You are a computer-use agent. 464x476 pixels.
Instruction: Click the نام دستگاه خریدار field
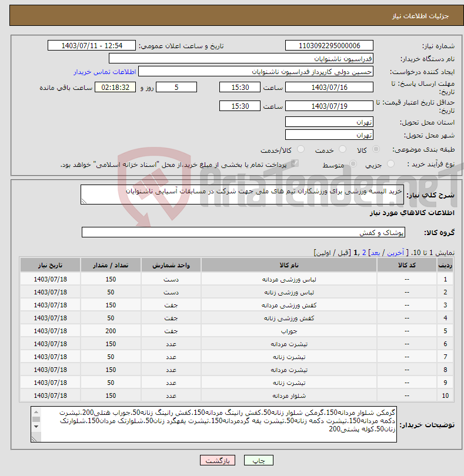(x=241, y=59)
